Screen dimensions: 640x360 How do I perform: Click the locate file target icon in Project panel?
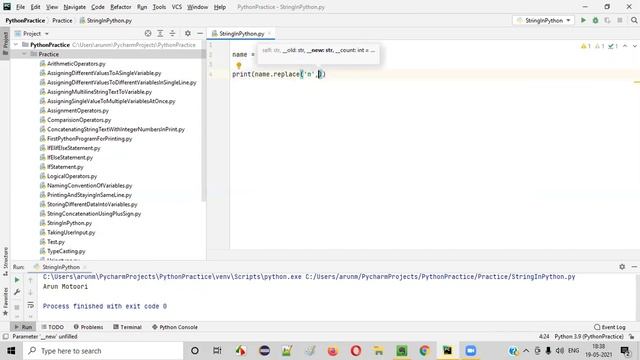(x=148, y=33)
